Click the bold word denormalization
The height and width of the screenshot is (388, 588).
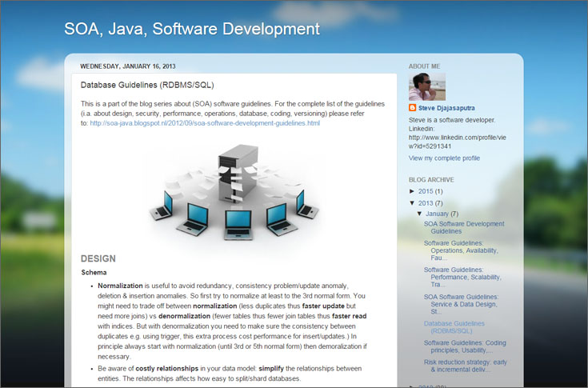(x=185, y=316)
